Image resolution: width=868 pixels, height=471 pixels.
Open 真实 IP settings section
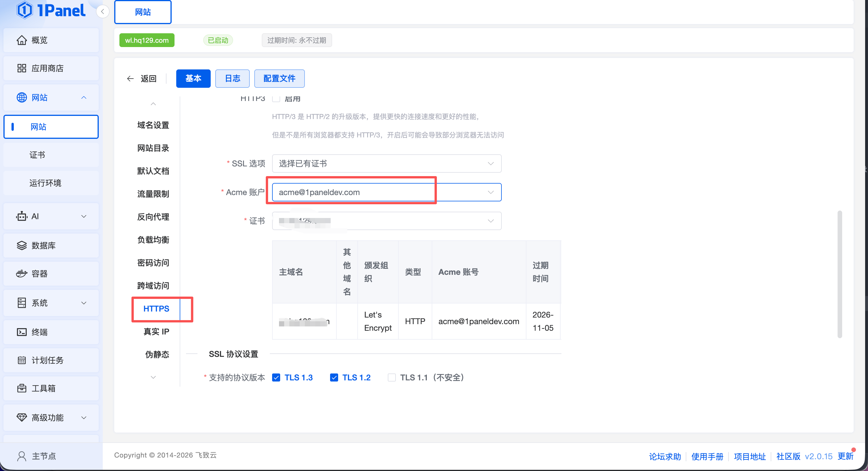tap(156, 332)
